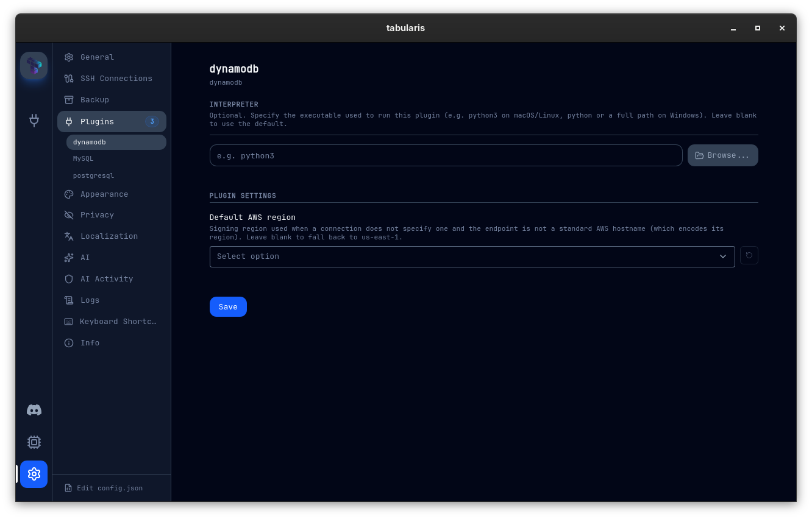Click the PLUGIN SETTINGS section label

[243, 196]
